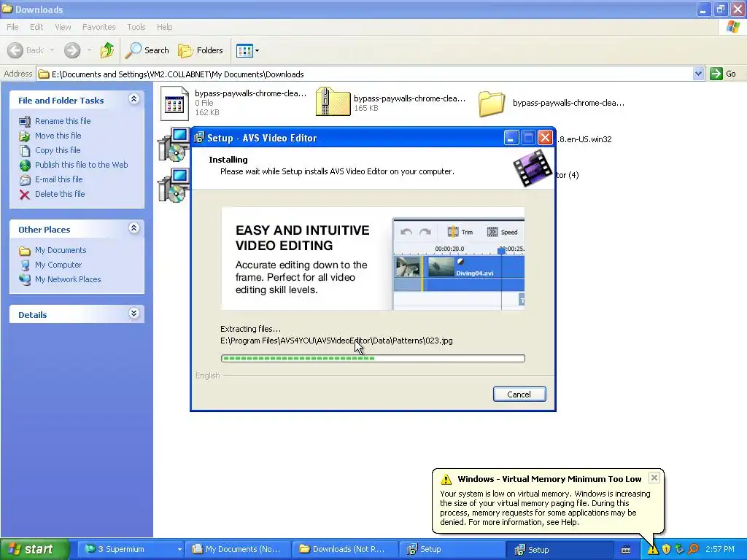The image size is (747, 560).
Task: Open Search in the Downloads window
Action: coord(147,50)
